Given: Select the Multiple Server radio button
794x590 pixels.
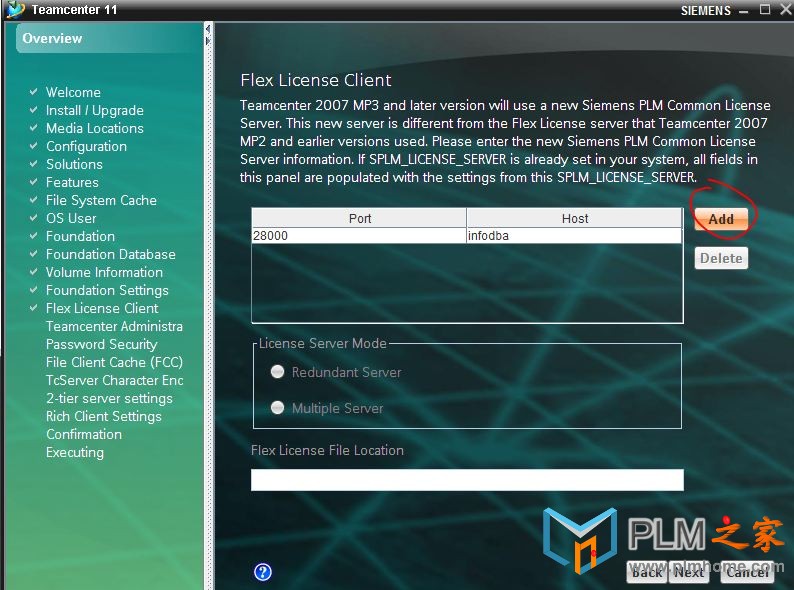Looking at the screenshot, I should [x=277, y=408].
